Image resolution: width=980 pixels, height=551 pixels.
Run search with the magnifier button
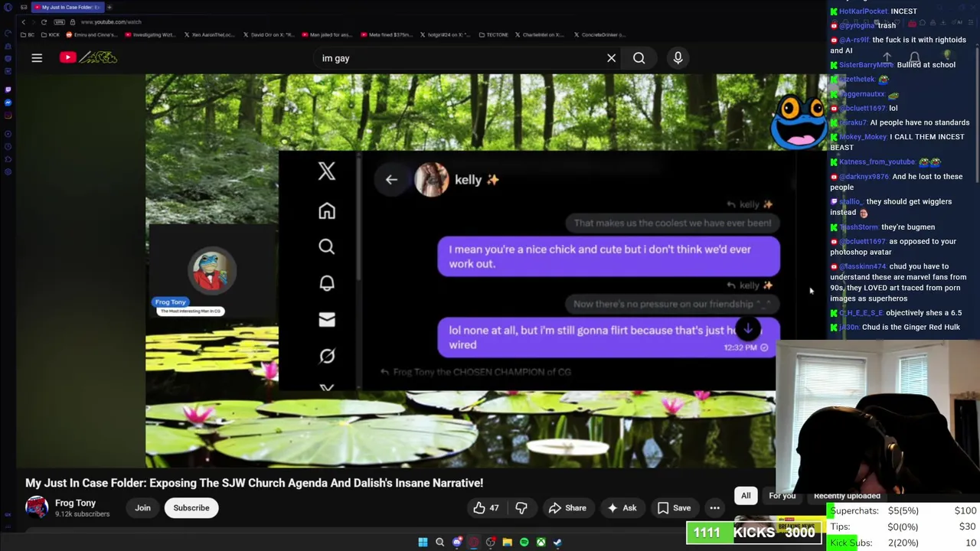639,58
